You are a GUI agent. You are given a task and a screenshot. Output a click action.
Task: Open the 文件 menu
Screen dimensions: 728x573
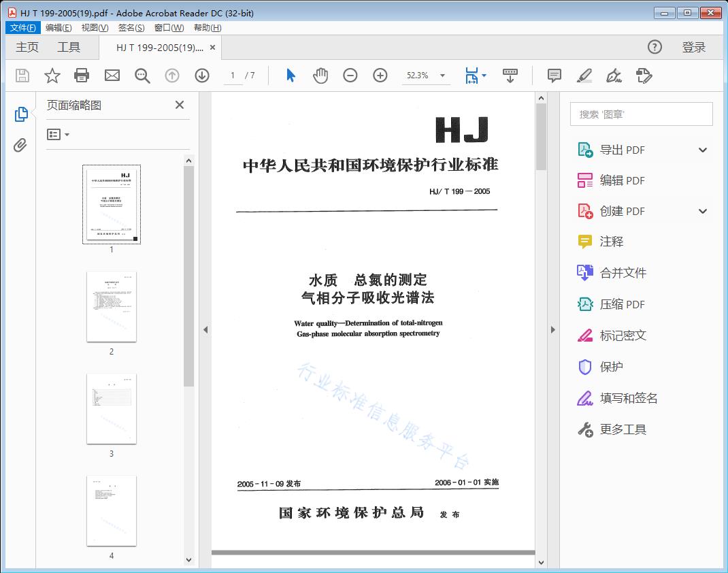(22, 27)
